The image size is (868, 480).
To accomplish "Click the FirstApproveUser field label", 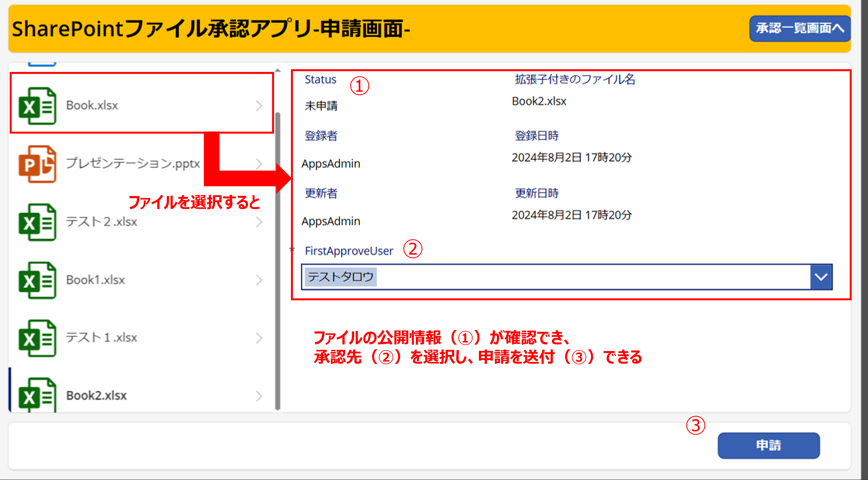I will click(x=349, y=251).
